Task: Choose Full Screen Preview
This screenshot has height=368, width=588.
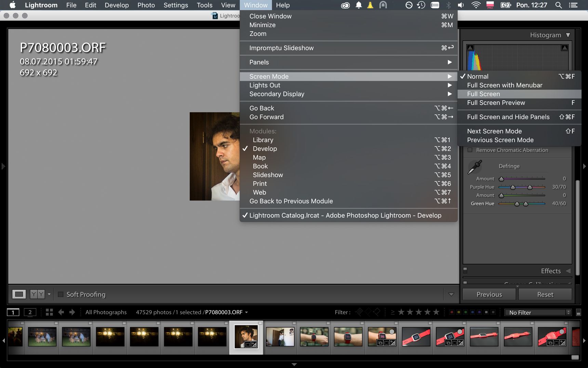Action: tap(519, 103)
